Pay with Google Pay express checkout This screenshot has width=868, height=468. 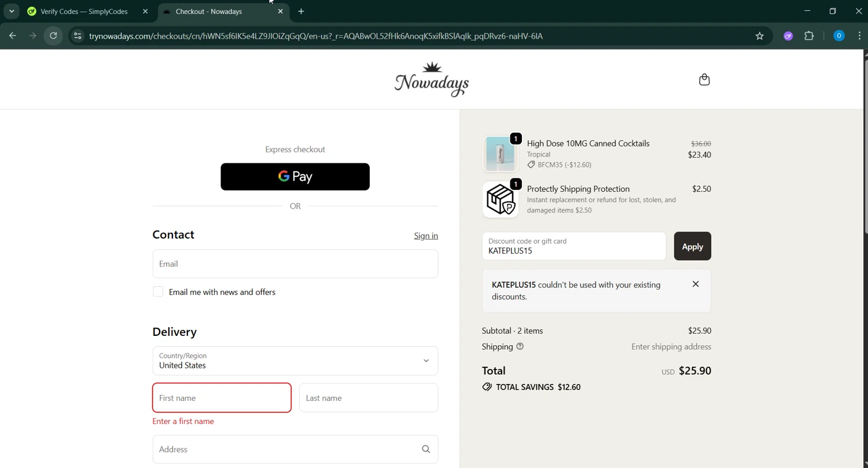[x=295, y=177]
